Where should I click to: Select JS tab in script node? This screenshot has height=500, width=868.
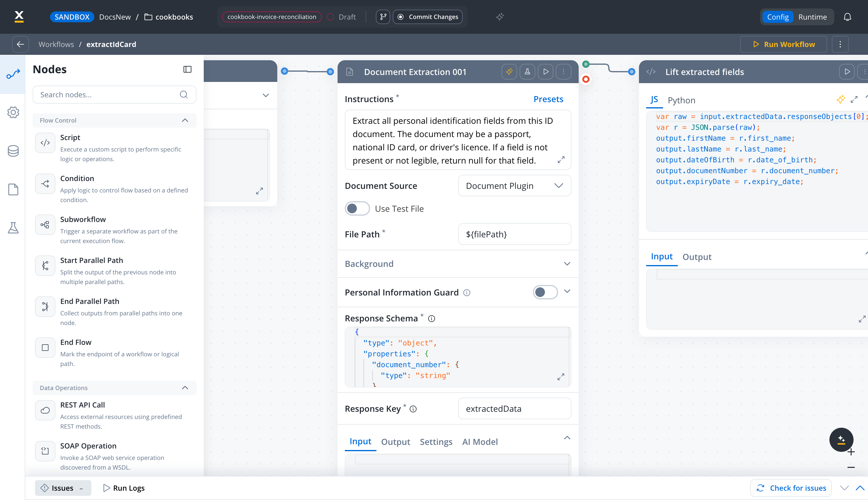tap(654, 100)
